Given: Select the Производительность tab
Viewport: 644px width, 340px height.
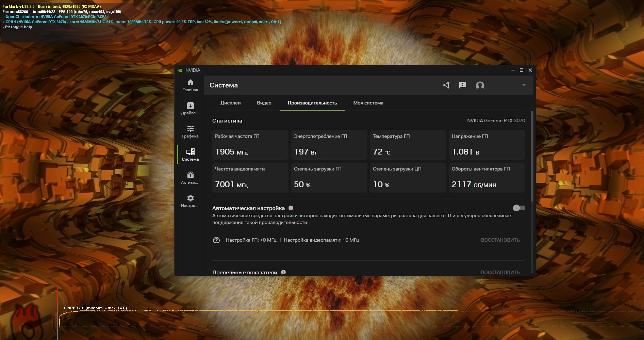Looking at the screenshot, I should tap(312, 103).
